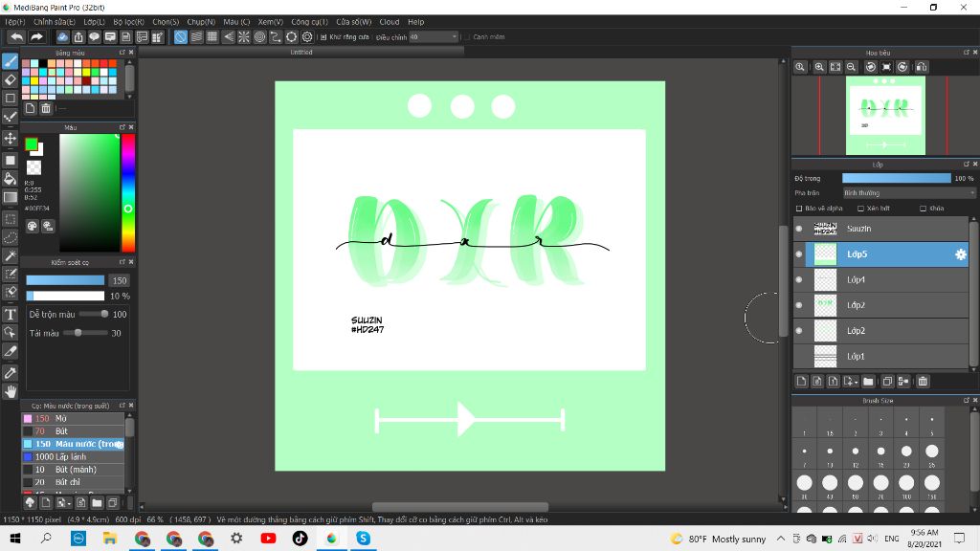Toggle the Khử răng cưa checkbox
980x551 pixels.
323,37
